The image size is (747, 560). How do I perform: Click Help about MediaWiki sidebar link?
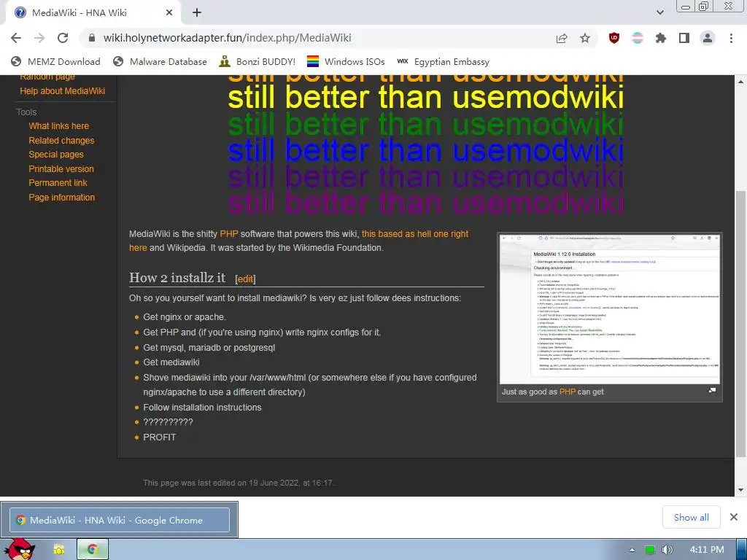(63, 91)
